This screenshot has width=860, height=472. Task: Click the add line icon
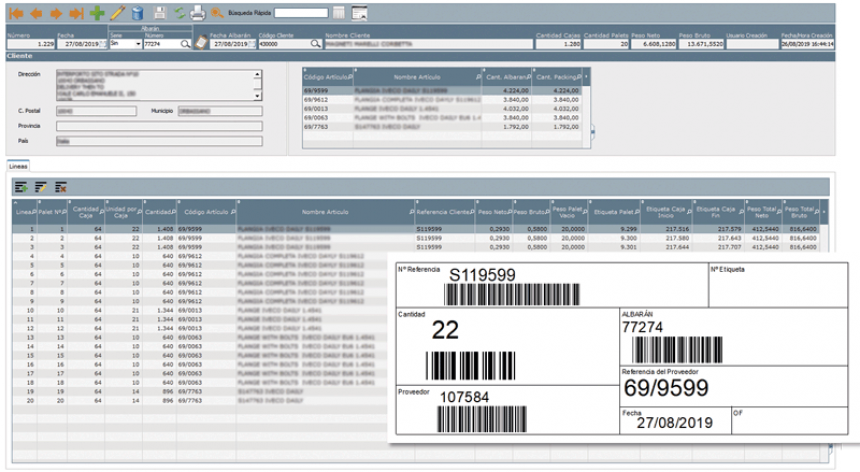coord(20,187)
